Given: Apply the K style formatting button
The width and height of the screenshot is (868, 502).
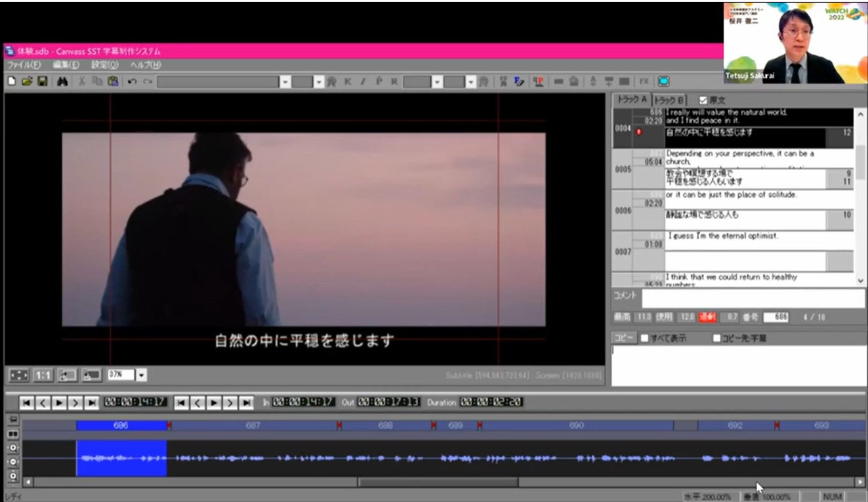Looking at the screenshot, I should [x=348, y=81].
